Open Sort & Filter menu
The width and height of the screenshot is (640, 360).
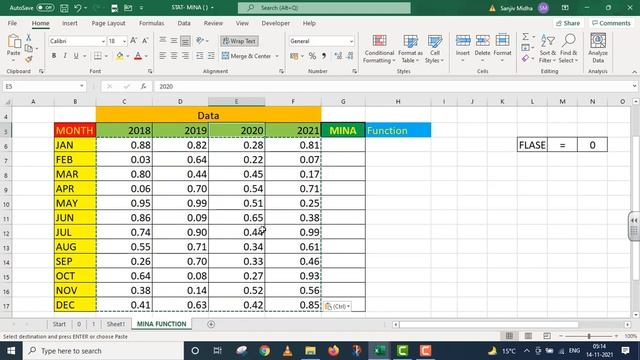coord(547,49)
